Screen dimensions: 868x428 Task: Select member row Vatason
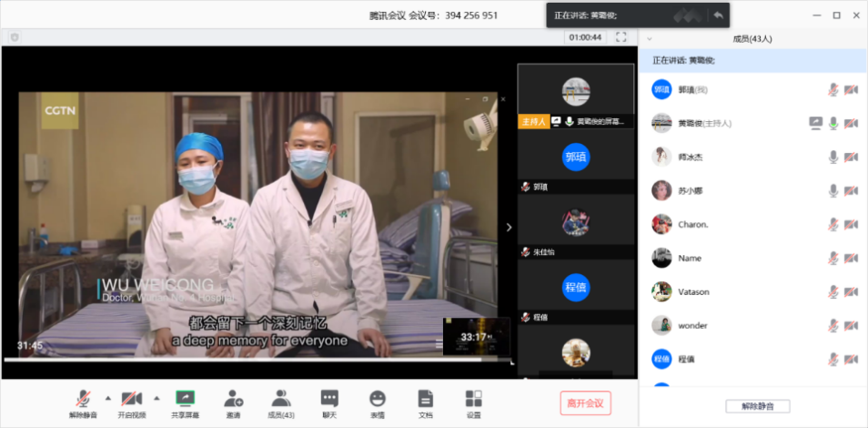752,291
